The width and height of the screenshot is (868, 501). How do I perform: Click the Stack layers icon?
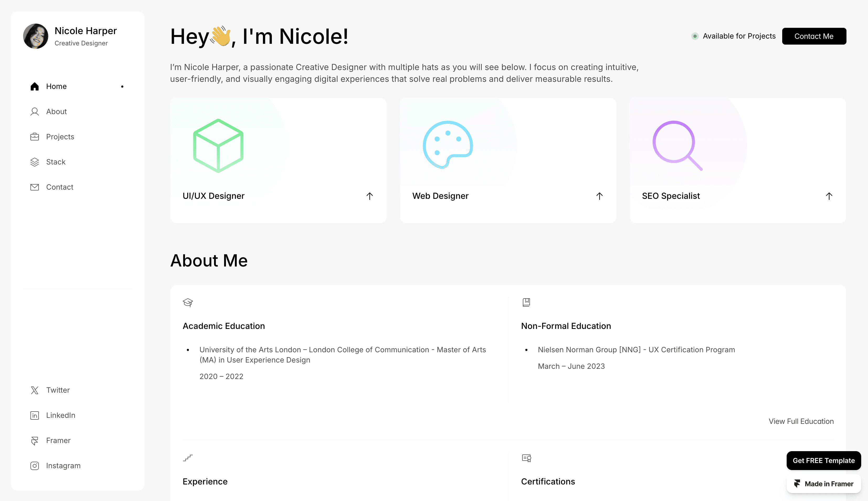point(34,162)
